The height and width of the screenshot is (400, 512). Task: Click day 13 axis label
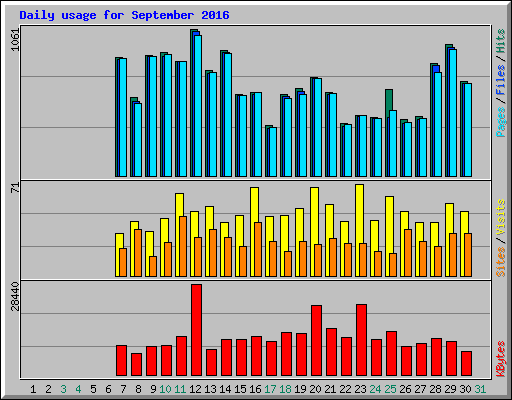(210, 389)
